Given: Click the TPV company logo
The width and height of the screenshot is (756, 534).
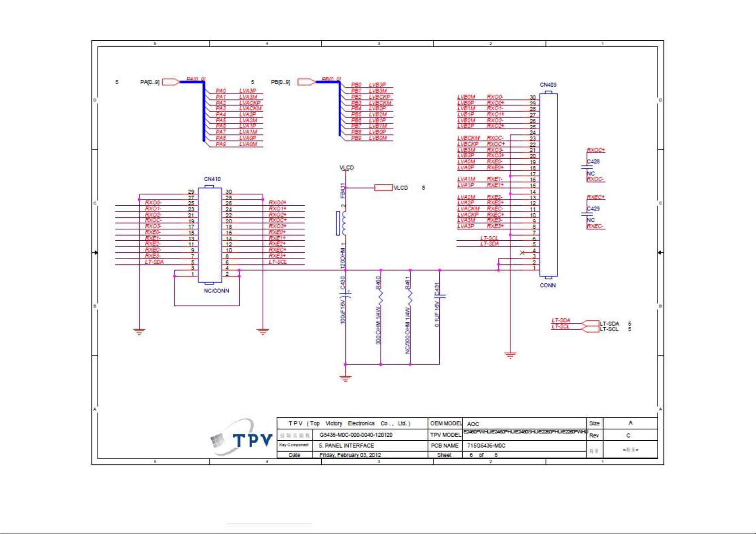Looking at the screenshot, I should tap(241, 437).
